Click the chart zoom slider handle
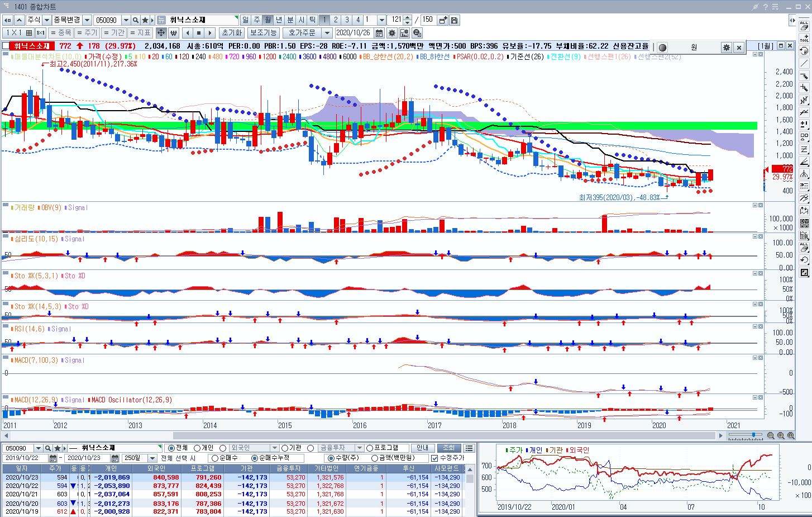 click(x=753, y=435)
